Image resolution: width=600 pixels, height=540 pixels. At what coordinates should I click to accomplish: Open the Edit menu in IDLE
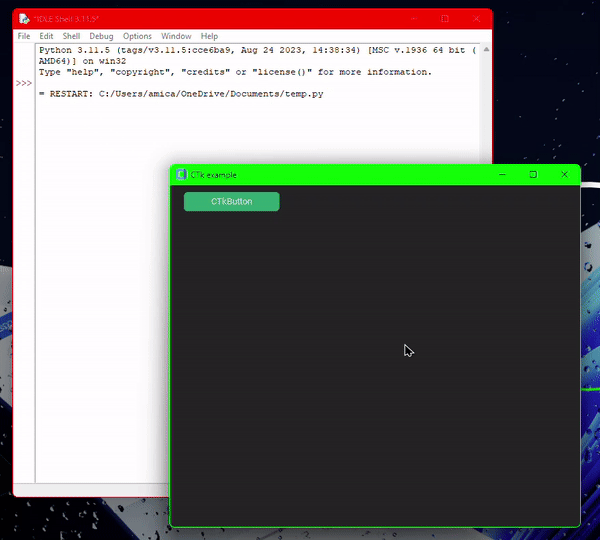tap(46, 36)
